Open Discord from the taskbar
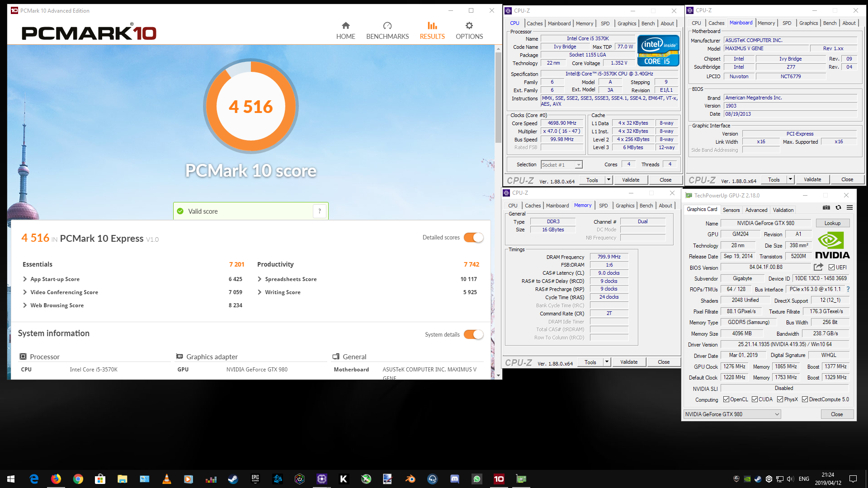Viewport: 868px width, 488px height. pos(455,479)
